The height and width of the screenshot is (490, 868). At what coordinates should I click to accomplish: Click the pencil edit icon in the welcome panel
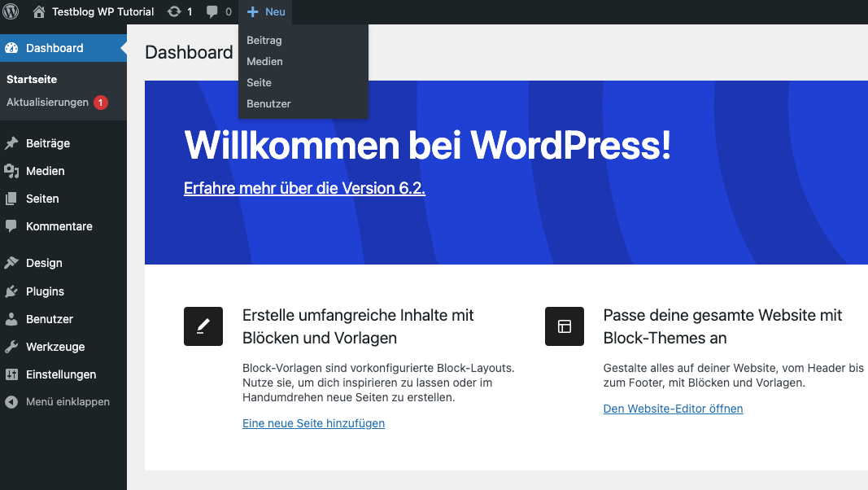click(203, 326)
